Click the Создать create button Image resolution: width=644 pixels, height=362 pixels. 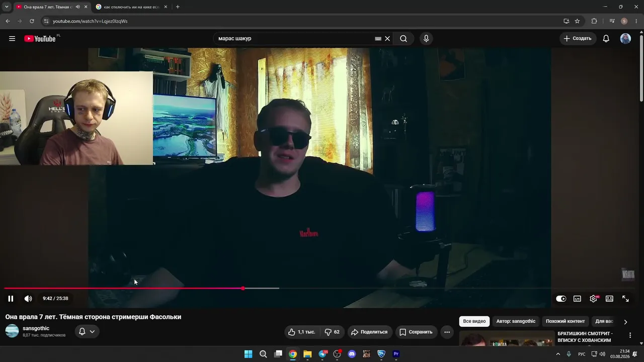pos(578,39)
